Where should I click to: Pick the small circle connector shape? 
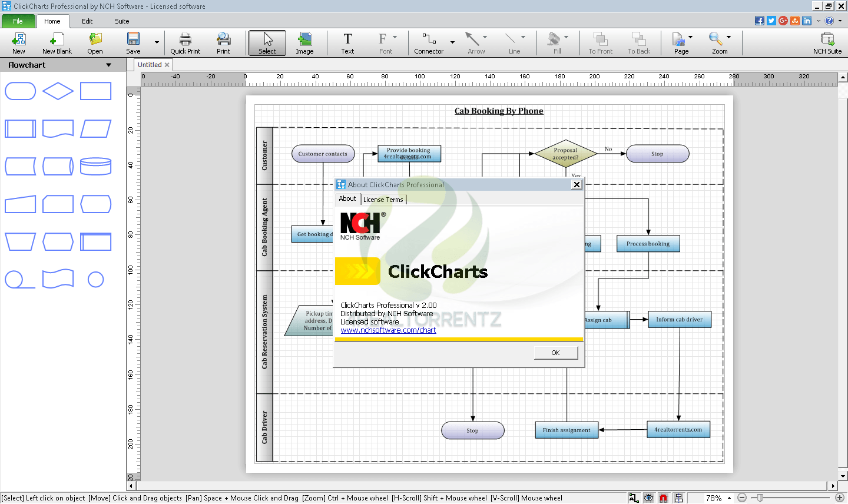[x=96, y=279]
